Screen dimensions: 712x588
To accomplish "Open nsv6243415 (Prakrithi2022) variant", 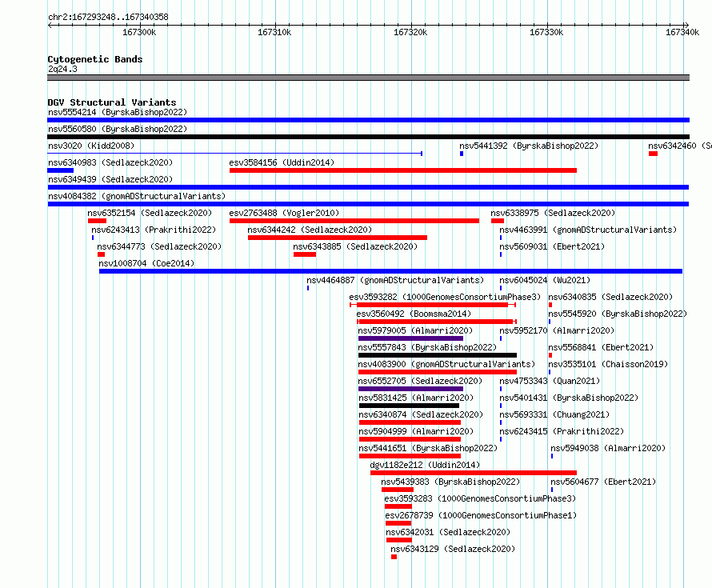I will click(x=562, y=431).
